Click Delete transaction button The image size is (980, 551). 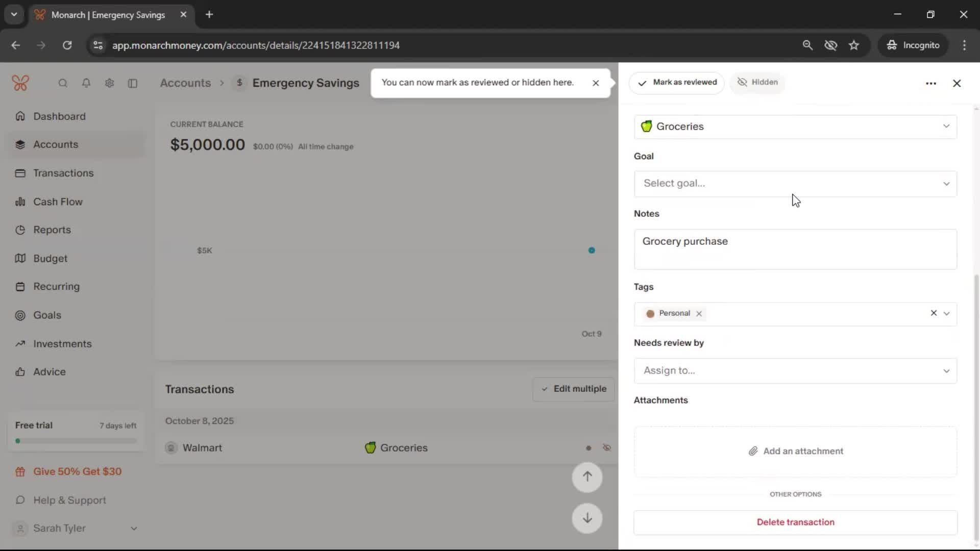click(795, 522)
